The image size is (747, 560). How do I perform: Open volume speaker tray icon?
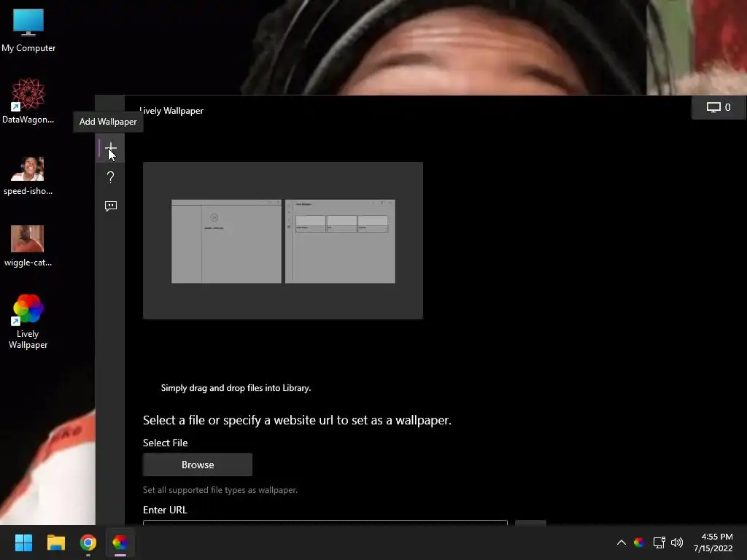[676, 542]
